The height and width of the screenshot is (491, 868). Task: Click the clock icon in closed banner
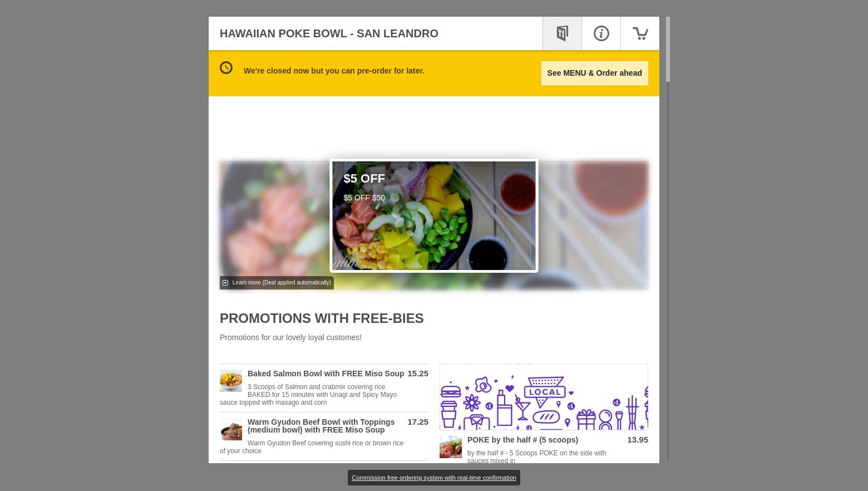click(x=226, y=68)
